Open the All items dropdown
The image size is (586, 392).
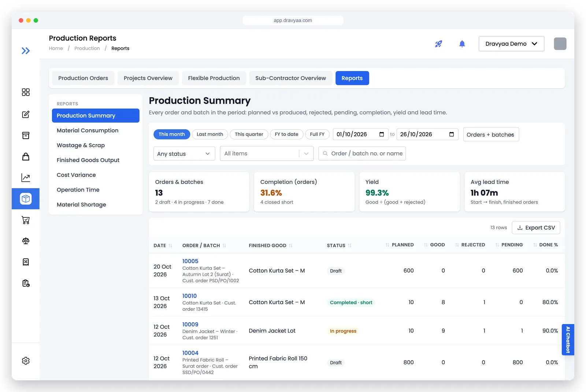(x=267, y=154)
